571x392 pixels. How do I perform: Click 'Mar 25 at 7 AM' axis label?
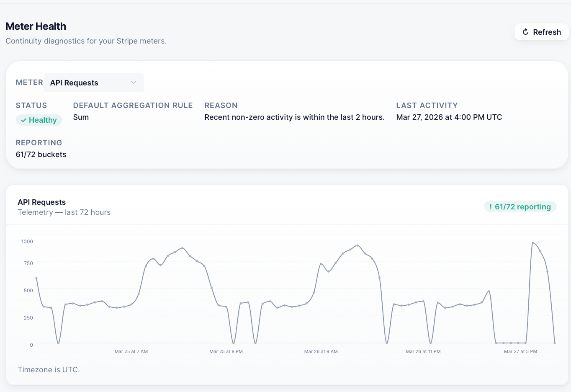pyautogui.click(x=131, y=351)
